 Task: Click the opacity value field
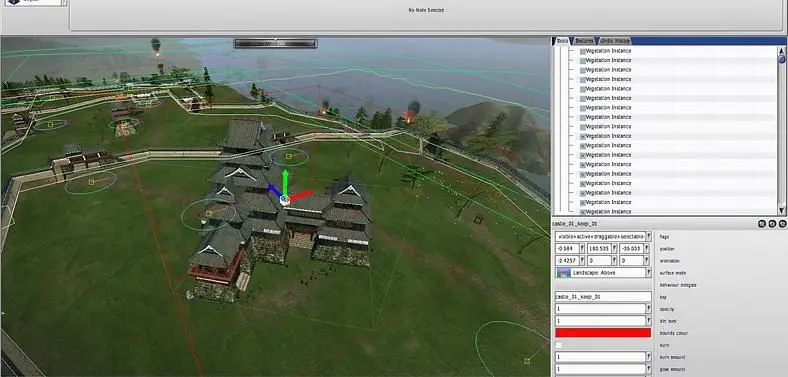tap(600, 309)
